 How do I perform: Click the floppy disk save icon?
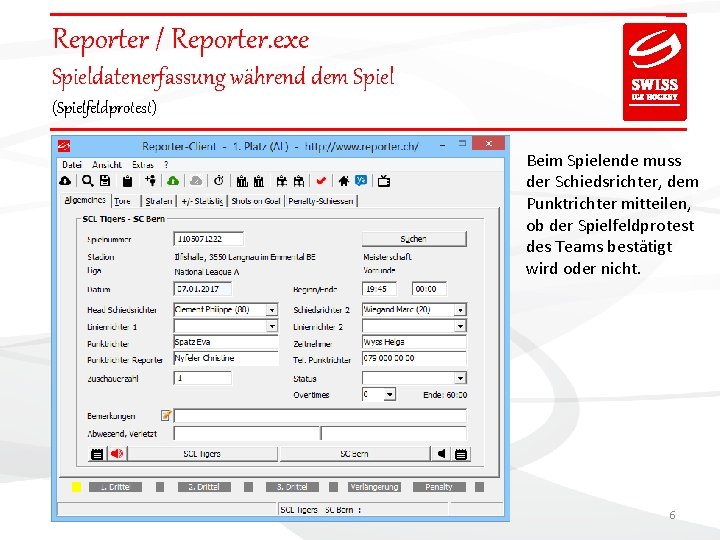(x=105, y=181)
